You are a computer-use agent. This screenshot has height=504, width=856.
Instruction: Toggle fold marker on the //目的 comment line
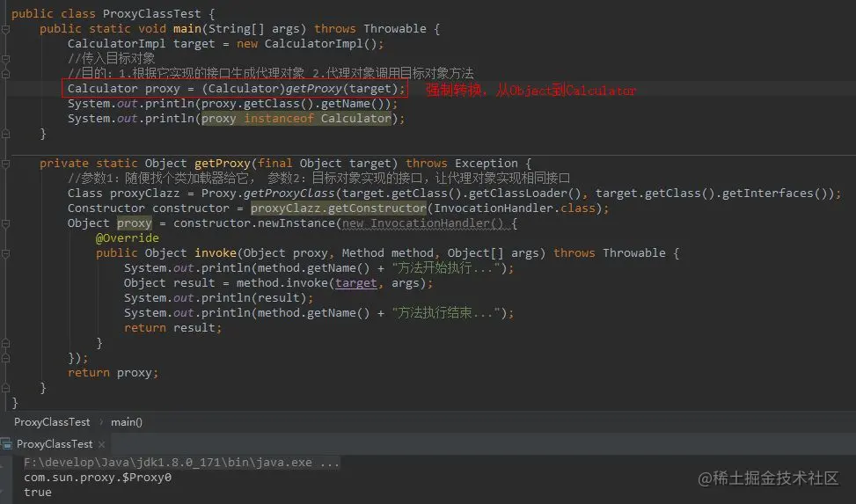point(5,74)
